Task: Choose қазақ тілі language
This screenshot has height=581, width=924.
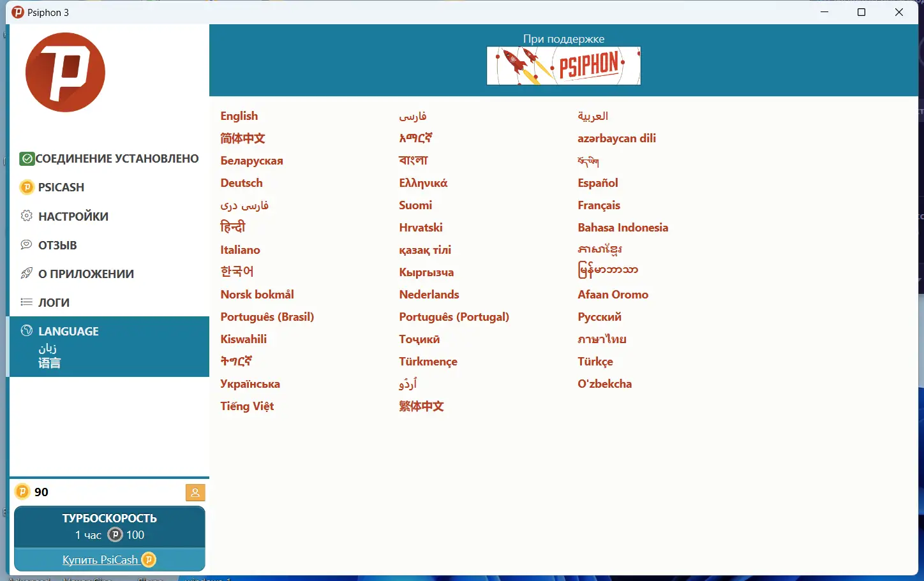Action: pyautogui.click(x=425, y=250)
